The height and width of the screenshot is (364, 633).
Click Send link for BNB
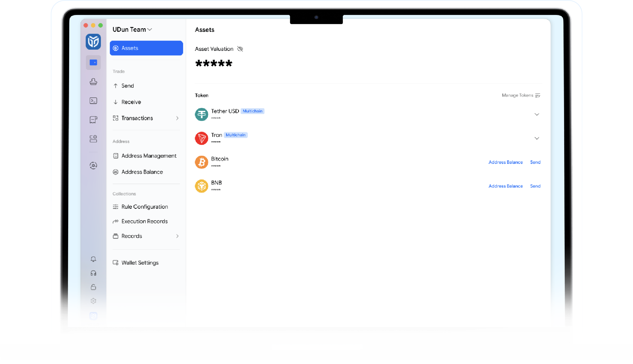click(535, 186)
